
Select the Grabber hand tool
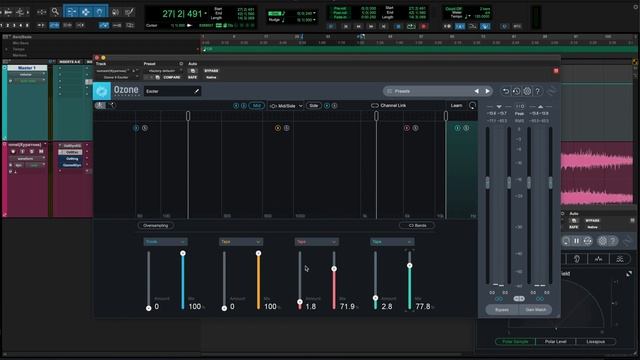click(99, 12)
